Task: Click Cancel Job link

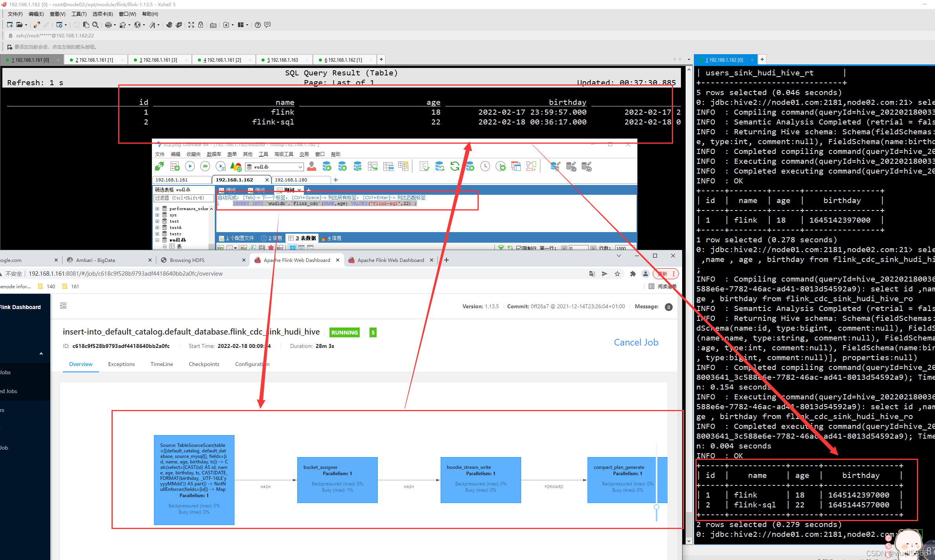Action: click(x=636, y=342)
